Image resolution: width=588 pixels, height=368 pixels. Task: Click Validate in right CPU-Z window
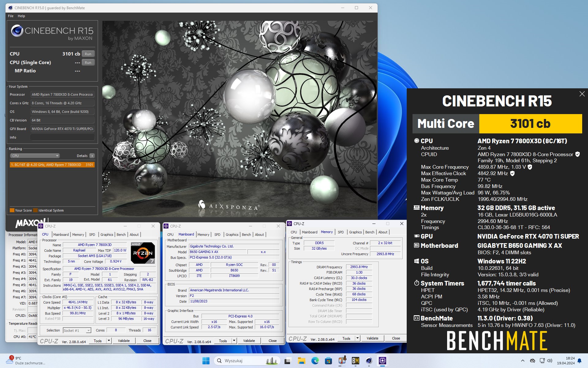click(372, 338)
